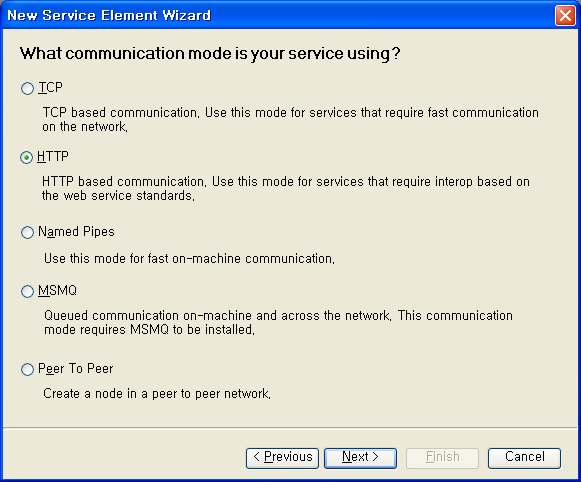This screenshot has width=581, height=482.
Task: Click the TCP label text
Action: coord(50,88)
